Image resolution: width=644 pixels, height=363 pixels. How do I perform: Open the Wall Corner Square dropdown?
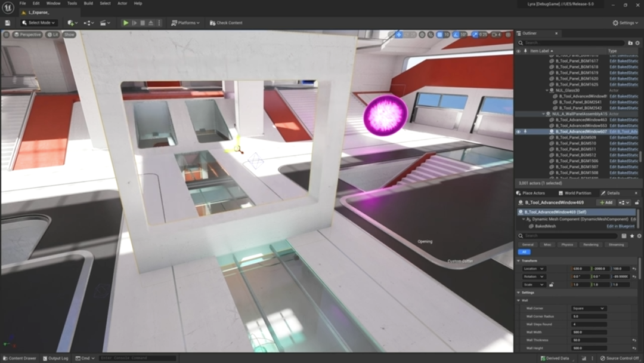(588, 309)
